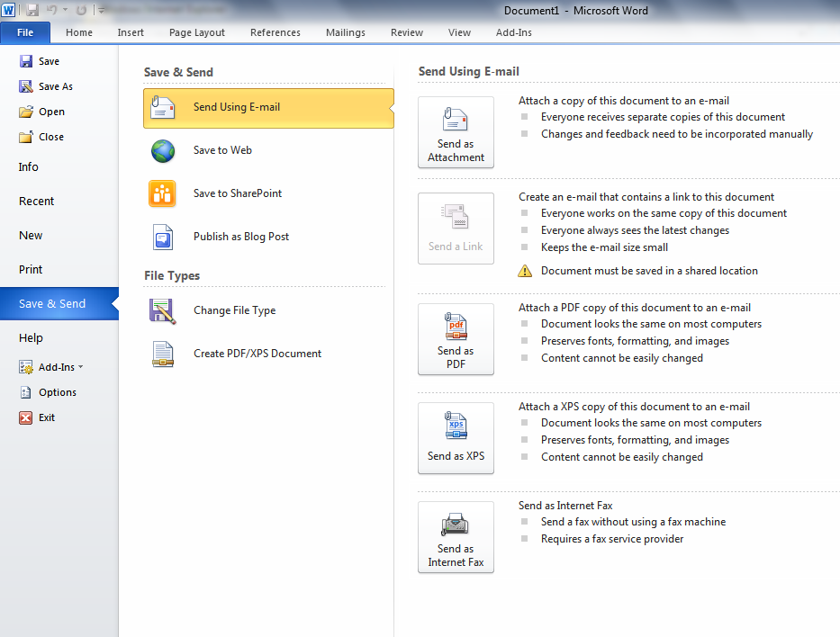840x637 pixels.
Task: Click the yellow warning triangle icon
Action: click(x=525, y=271)
